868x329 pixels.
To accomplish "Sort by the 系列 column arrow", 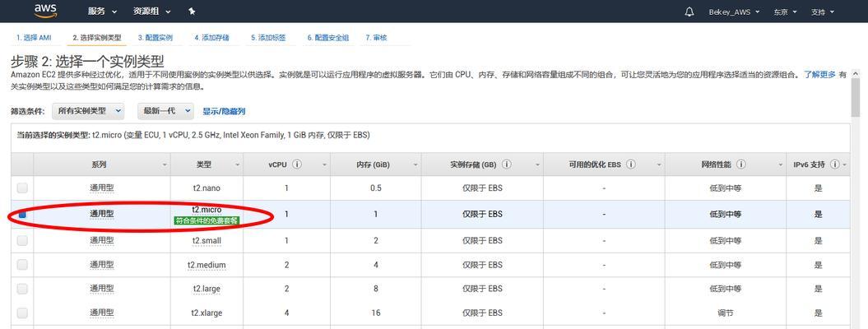I will pos(165,164).
